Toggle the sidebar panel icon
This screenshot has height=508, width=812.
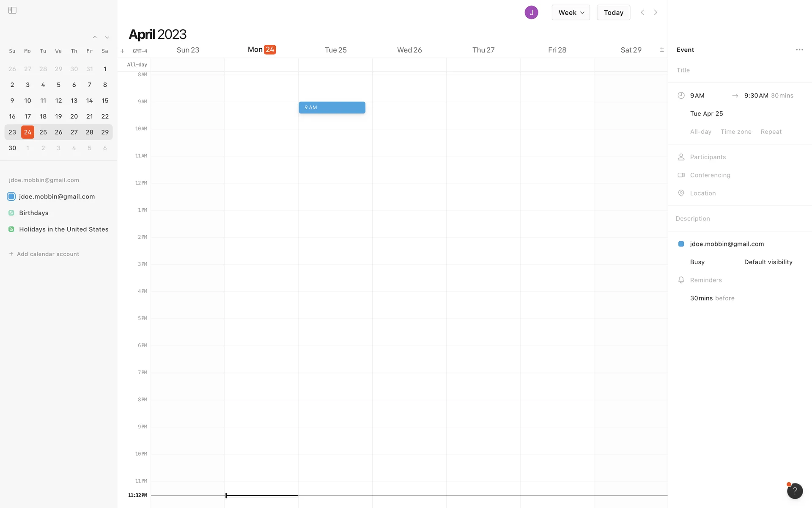pyautogui.click(x=12, y=10)
